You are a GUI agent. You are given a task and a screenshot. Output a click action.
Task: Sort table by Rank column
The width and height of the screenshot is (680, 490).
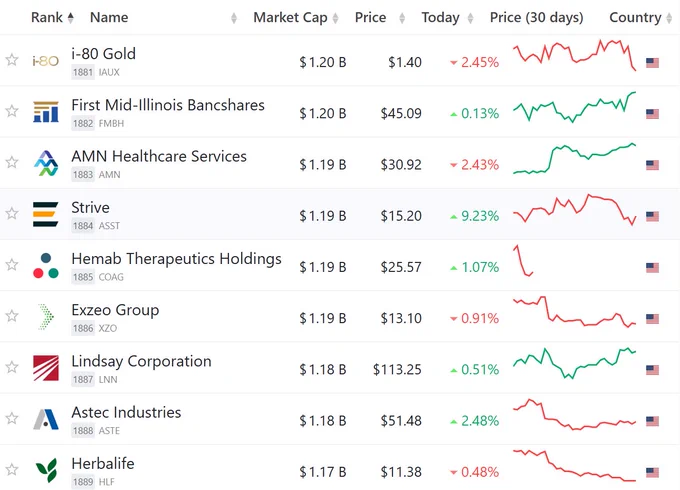click(52, 17)
